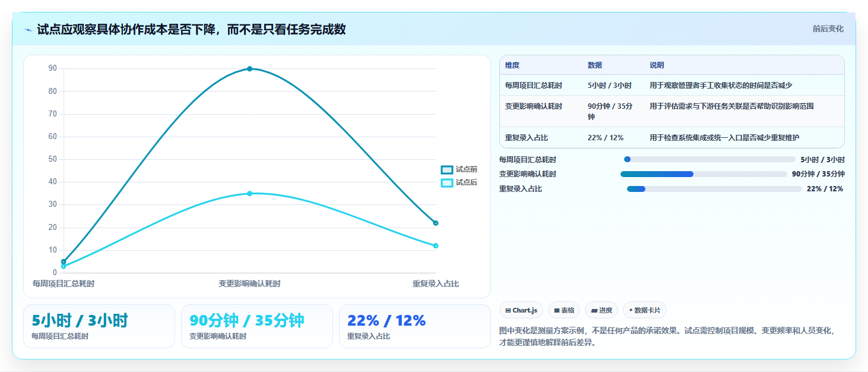Open the 90分钟 / 35分钟 data card
868x372 pixels.
pos(257,326)
